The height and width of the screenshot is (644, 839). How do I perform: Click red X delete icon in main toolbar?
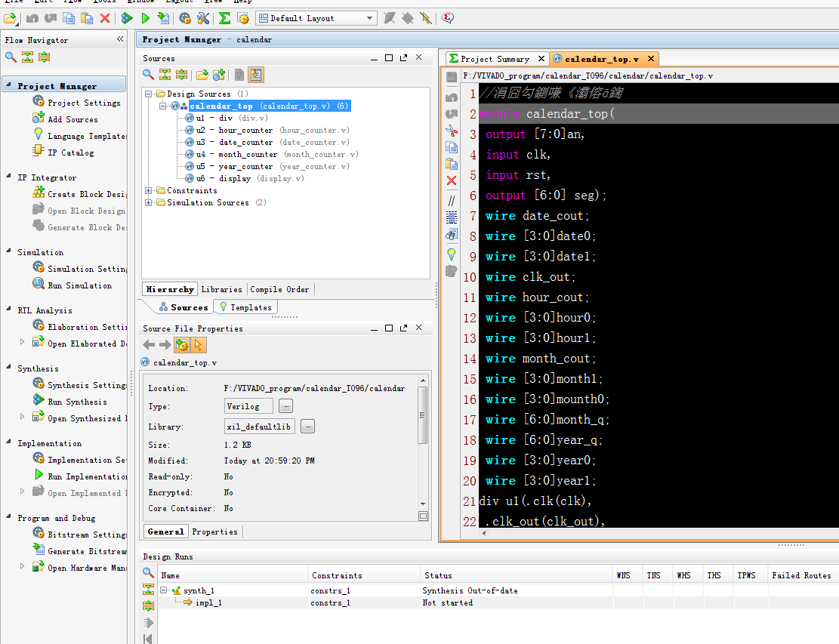(105, 18)
